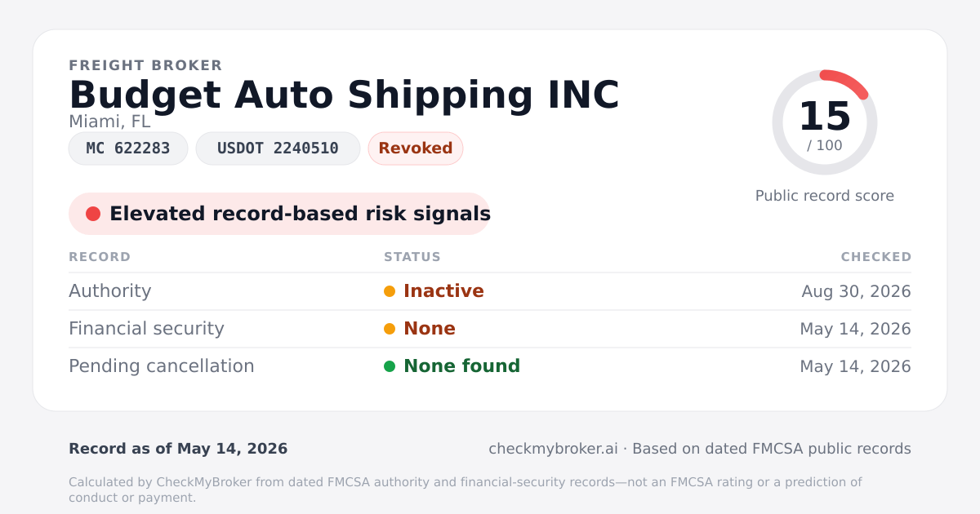
Task: Select the MC 622283 badge
Action: pos(128,148)
